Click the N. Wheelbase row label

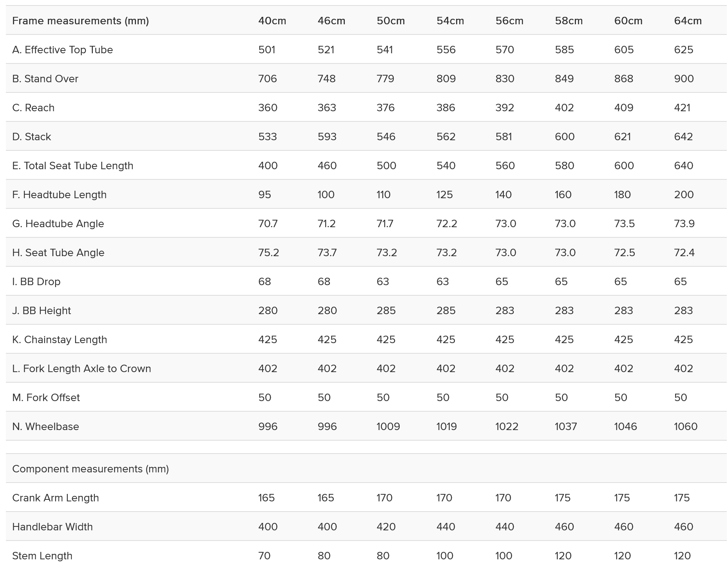coord(45,427)
